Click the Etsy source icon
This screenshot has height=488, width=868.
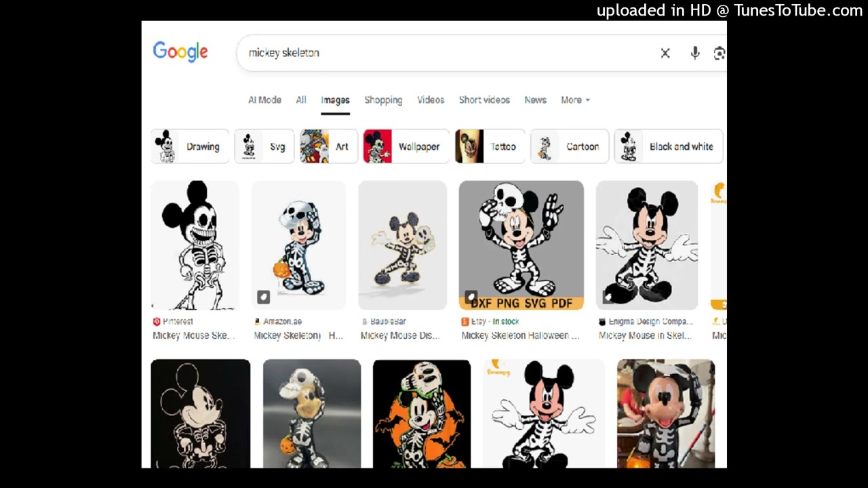point(465,321)
